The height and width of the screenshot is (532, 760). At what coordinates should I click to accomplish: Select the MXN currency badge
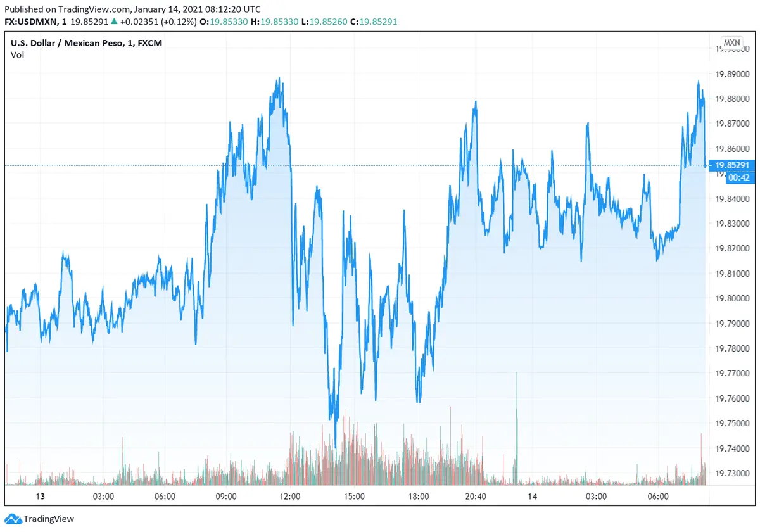click(x=731, y=43)
